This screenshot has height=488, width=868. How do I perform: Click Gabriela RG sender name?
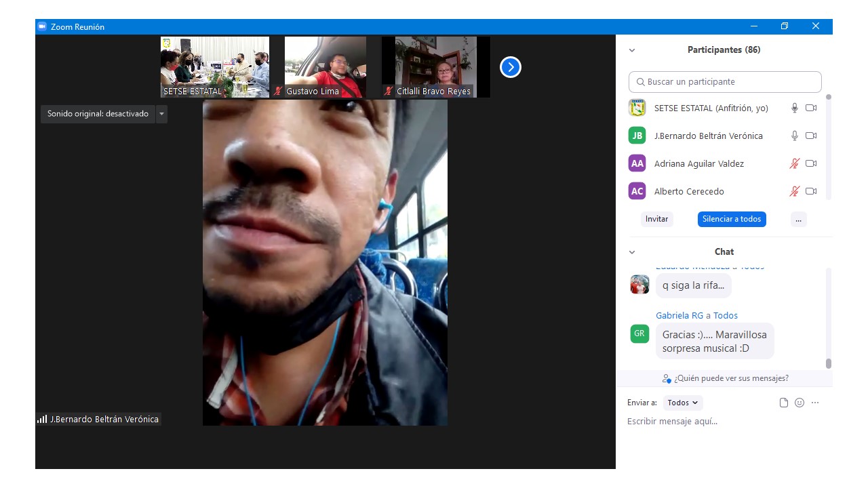(679, 315)
